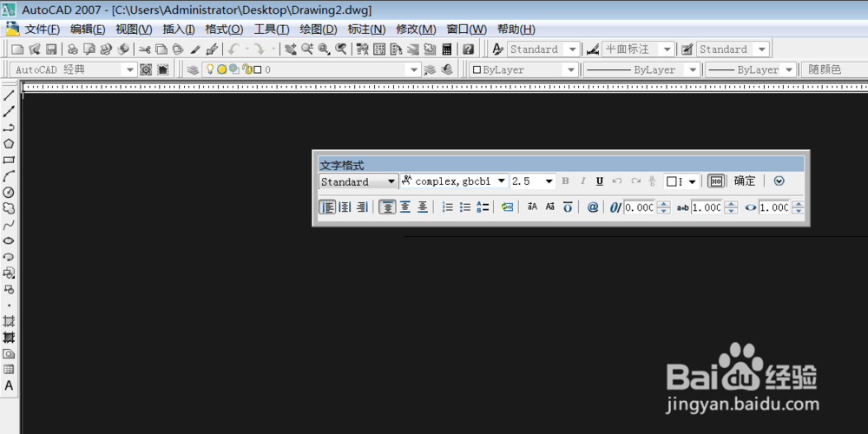The width and height of the screenshot is (868, 434).
Task: Open the 编辑(E) menu
Action: pos(88,30)
